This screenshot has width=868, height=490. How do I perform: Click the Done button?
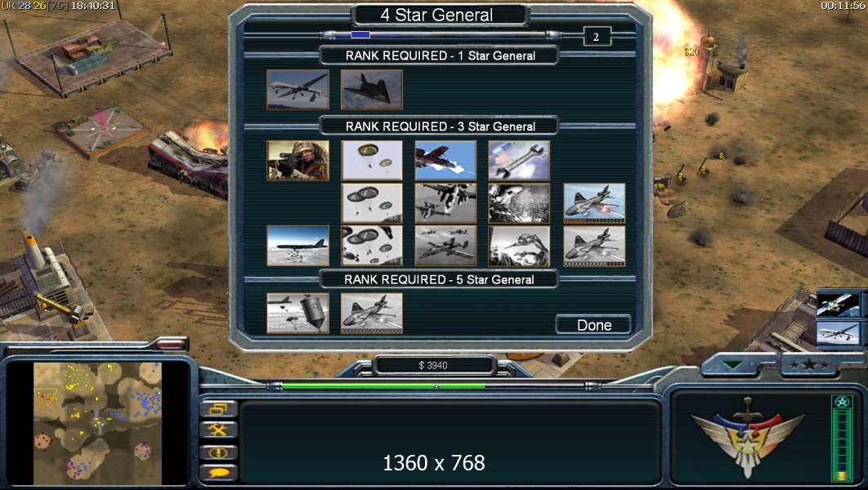[x=593, y=325]
